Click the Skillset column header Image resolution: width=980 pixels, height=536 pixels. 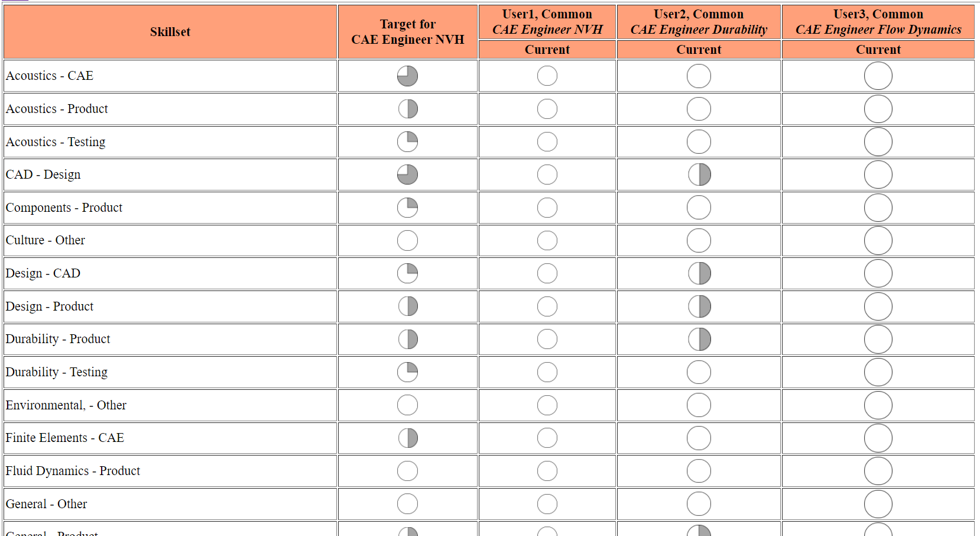point(170,32)
